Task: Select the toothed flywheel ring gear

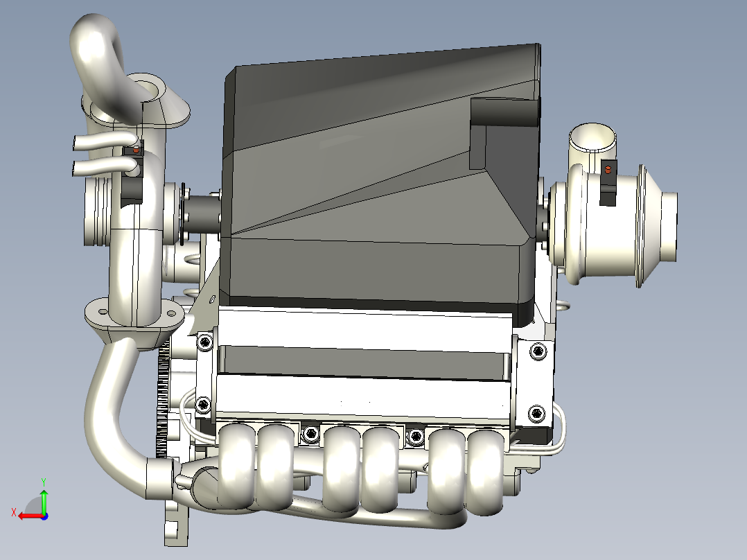Action: click(163, 401)
